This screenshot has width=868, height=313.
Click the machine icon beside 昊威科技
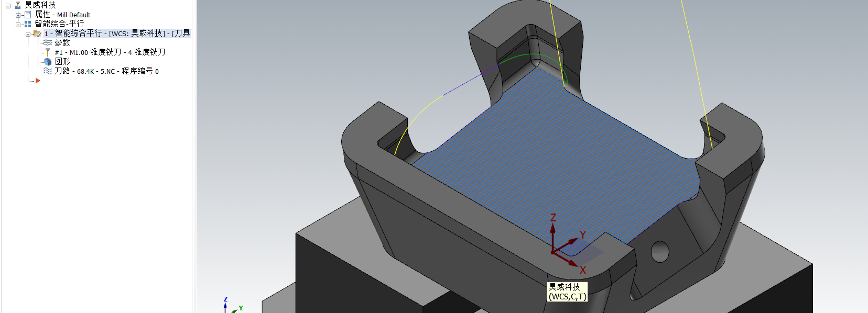coord(18,5)
